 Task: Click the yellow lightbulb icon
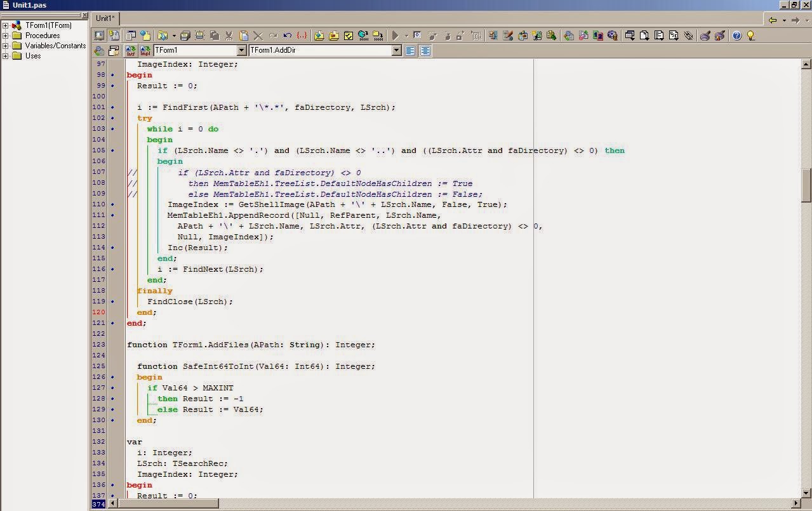tap(750, 36)
